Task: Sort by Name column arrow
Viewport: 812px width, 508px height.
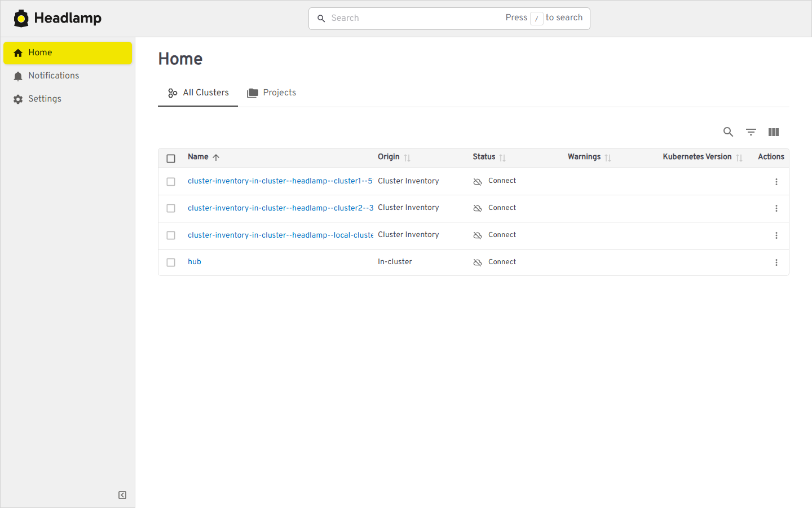Action: coord(216,157)
